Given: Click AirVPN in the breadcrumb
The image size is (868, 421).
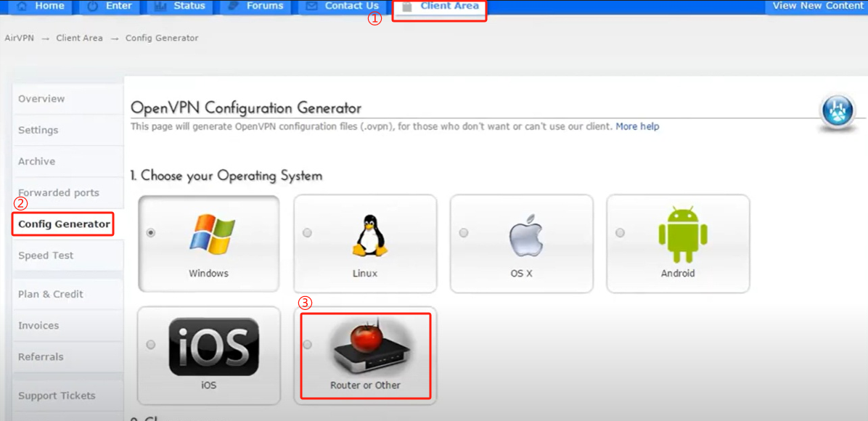Looking at the screenshot, I should [x=19, y=38].
